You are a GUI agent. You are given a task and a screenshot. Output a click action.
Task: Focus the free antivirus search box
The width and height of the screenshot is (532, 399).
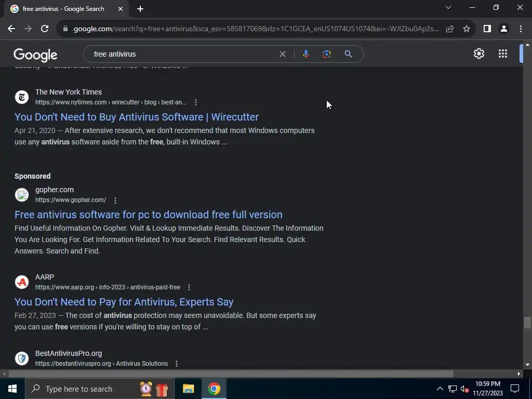pyautogui.click(x=183, y=54)
